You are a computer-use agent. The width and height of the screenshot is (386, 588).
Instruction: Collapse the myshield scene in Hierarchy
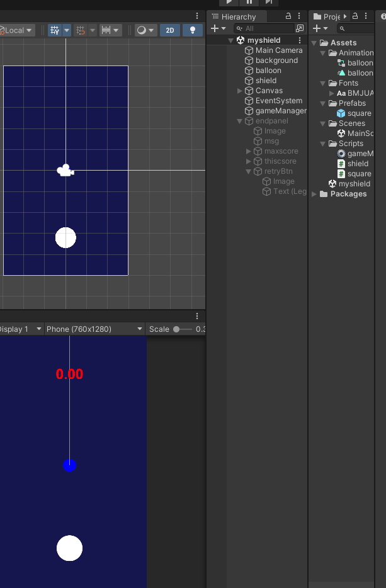tap(230, 40)
